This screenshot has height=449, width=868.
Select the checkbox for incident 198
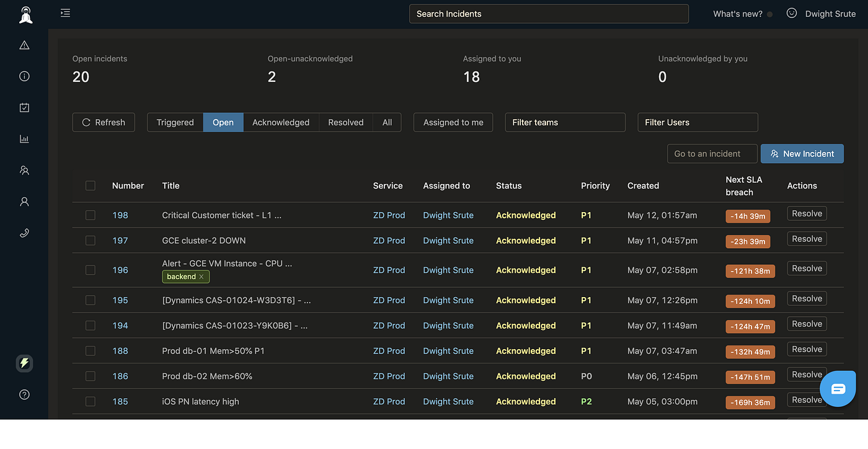90,215
